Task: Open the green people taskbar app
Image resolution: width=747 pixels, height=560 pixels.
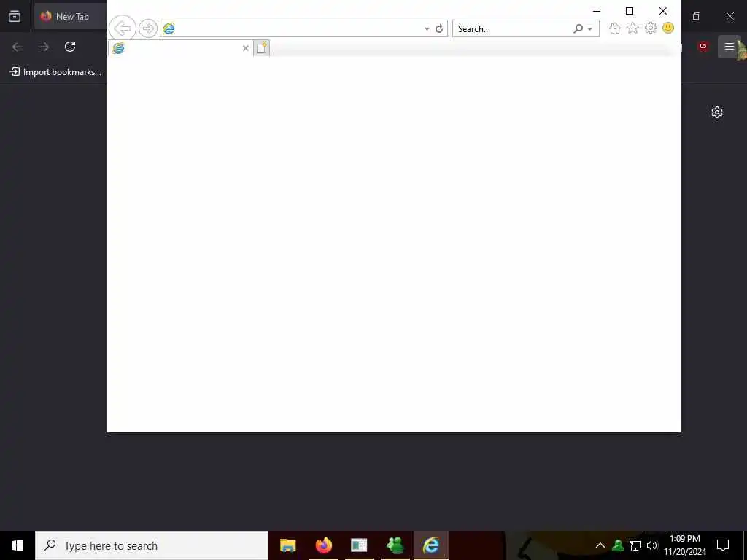Action: coord(395,545)
